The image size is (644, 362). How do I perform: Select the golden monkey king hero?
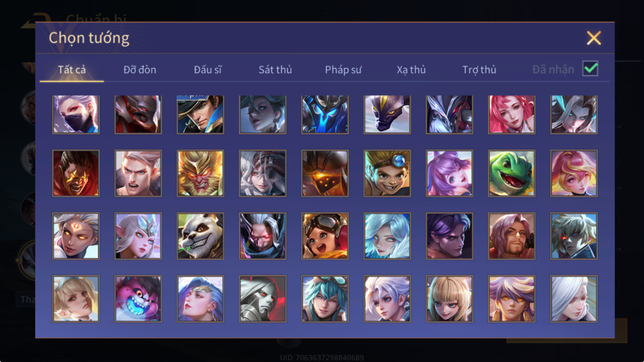click(x=200, y=173)
